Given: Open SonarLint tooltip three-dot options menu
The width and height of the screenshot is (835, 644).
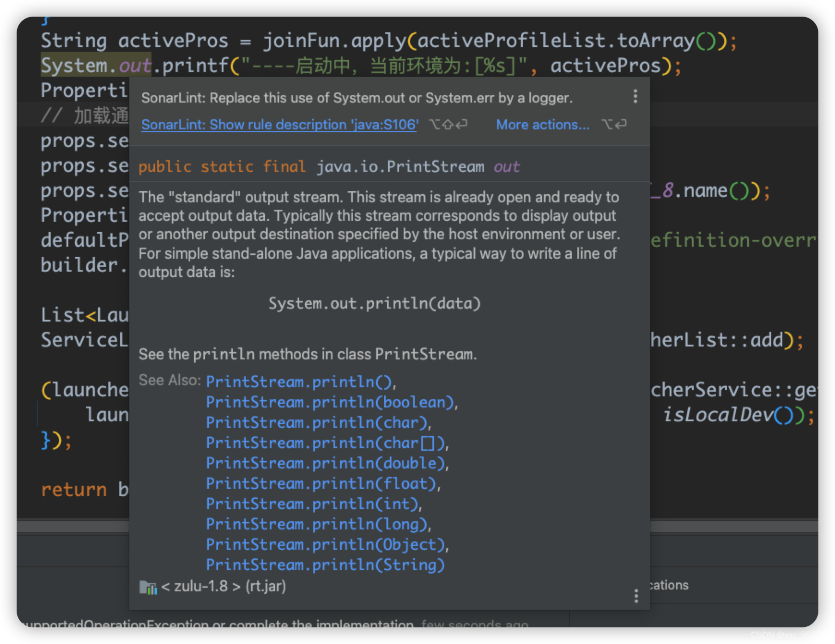Looking at the screenshot, I should tap(635, 97).
